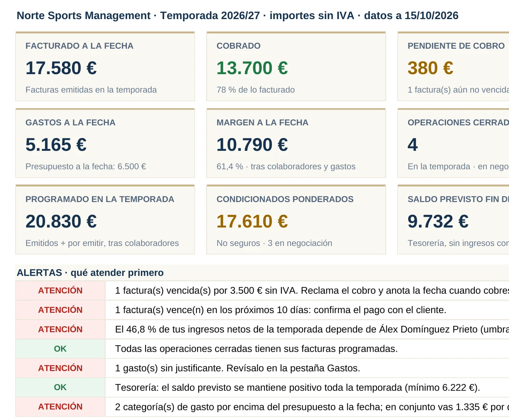Select Tesorería alert with mínimo 6.222 €
509x420 pixels.
click(307, 388)
